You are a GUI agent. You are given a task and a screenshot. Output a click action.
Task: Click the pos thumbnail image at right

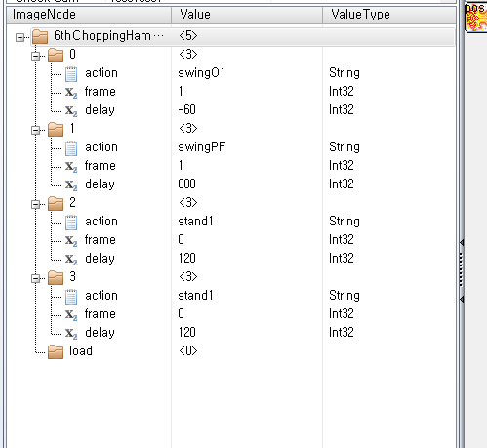[x=476, y=17]
